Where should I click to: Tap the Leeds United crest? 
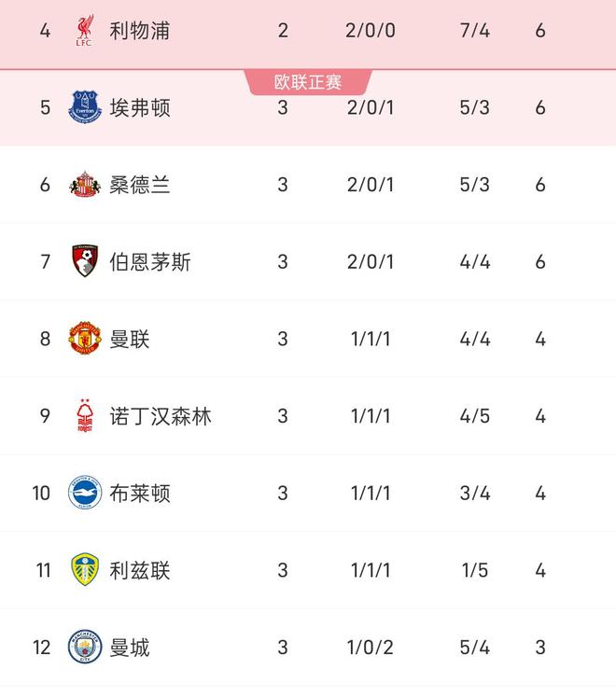(85, 570)
